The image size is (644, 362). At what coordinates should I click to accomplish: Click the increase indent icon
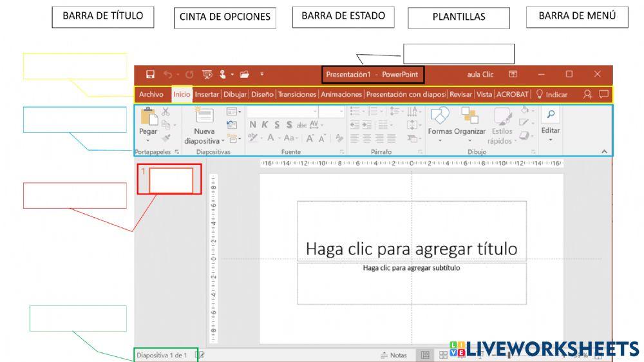pyautogui.click(x=367, y=124)
